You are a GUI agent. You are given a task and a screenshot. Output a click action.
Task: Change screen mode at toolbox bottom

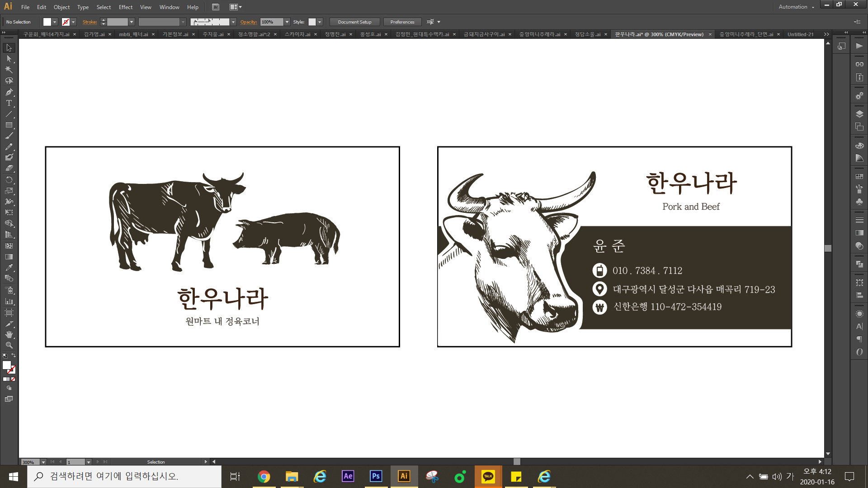point(9,399)
